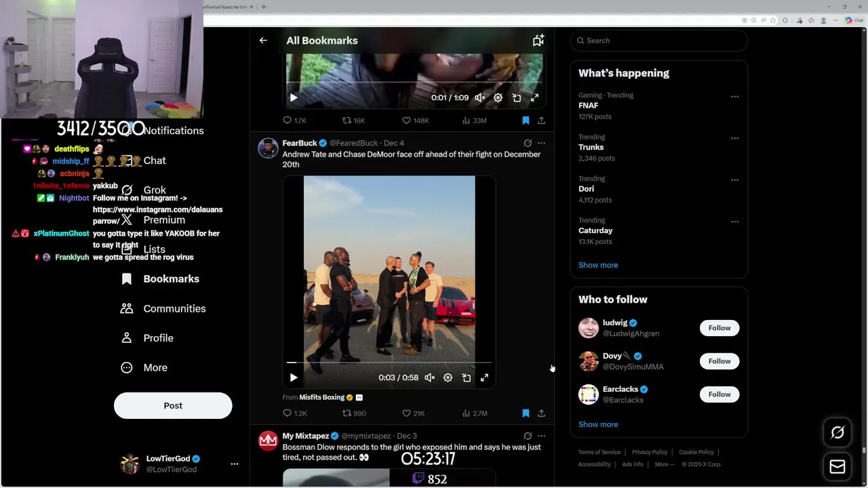Show more trending topics
Screen dimensions: 868x488
tap(598, 265)
